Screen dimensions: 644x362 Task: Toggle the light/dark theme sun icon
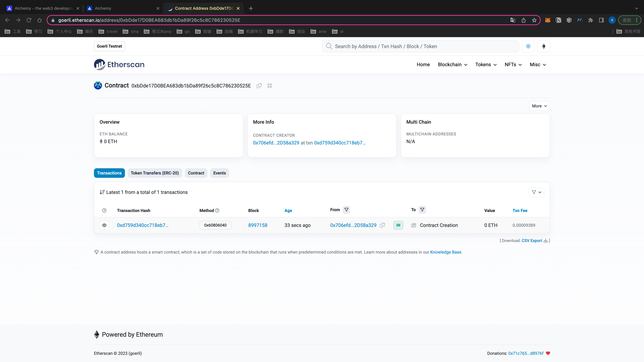[x=528, y=46]
